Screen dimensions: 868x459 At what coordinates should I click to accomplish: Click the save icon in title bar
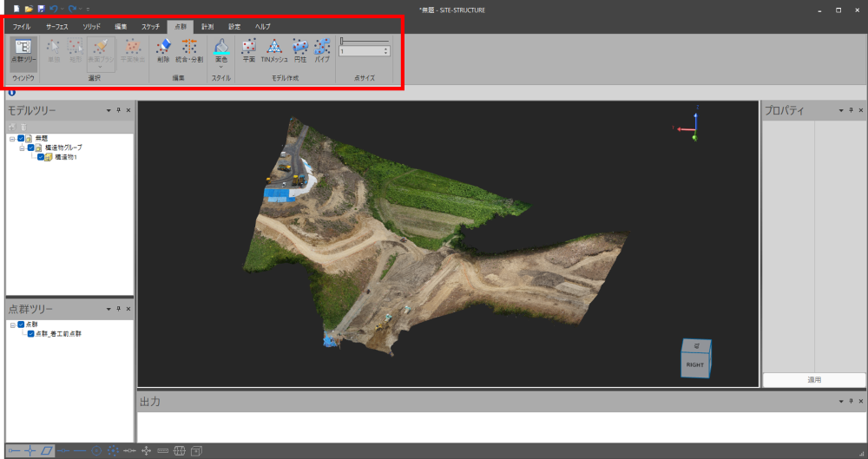click(41, 9)
